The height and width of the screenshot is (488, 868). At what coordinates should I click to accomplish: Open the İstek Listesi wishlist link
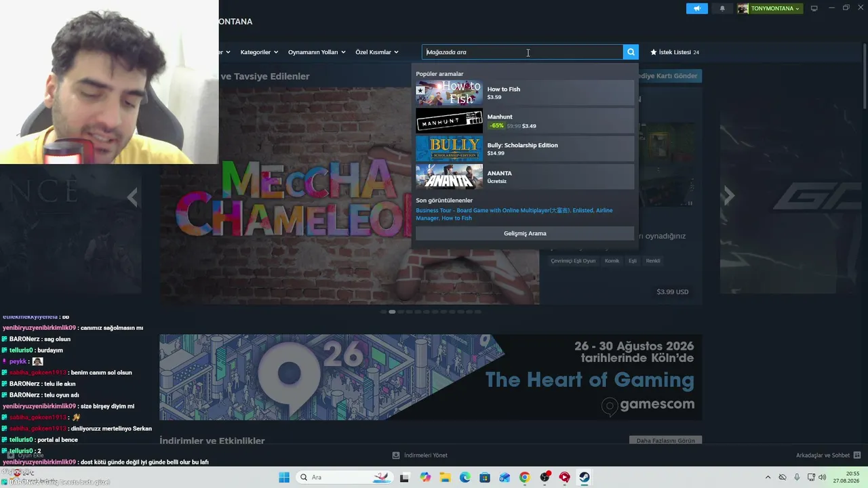tap(675, 52)
